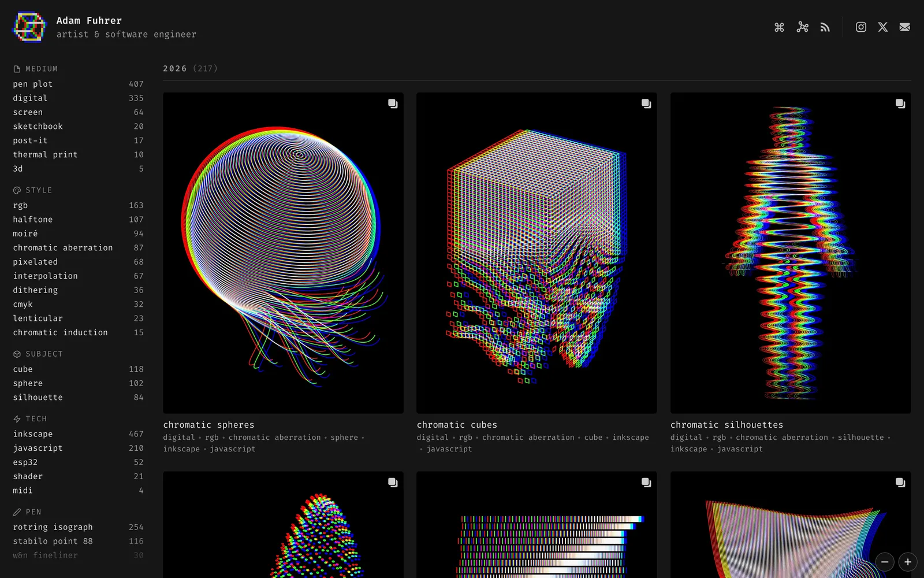Filter by 3d medium

coord(78,169)
